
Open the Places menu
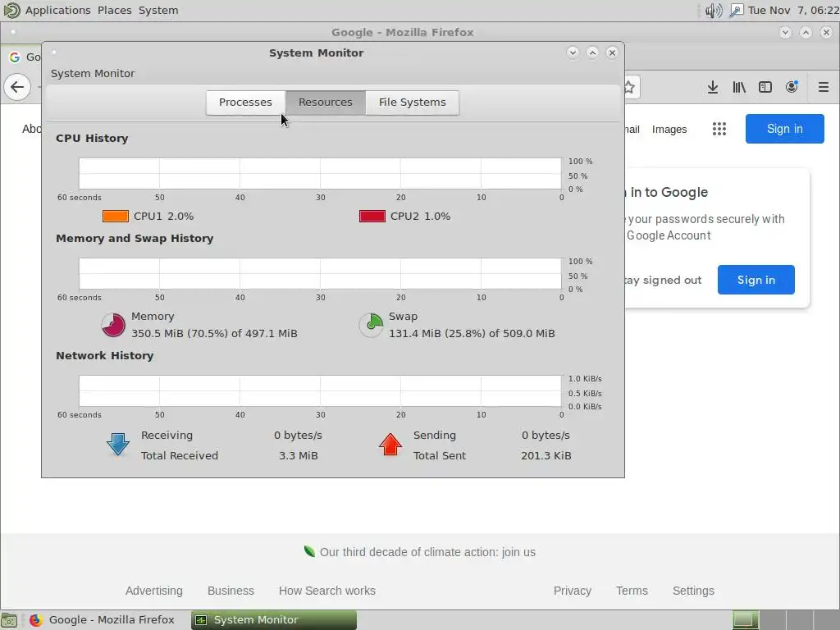[115, 10]
